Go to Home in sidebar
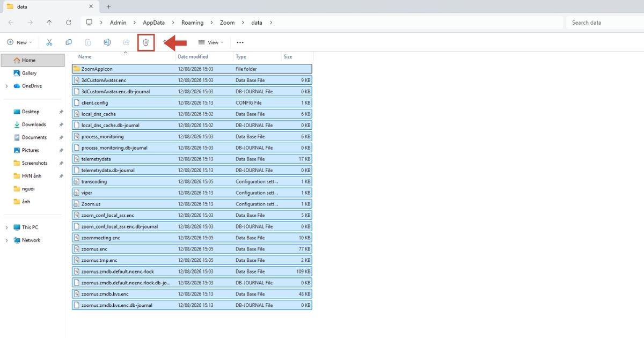This screenshot has height=338, width=644. click(x=32, y=60)
